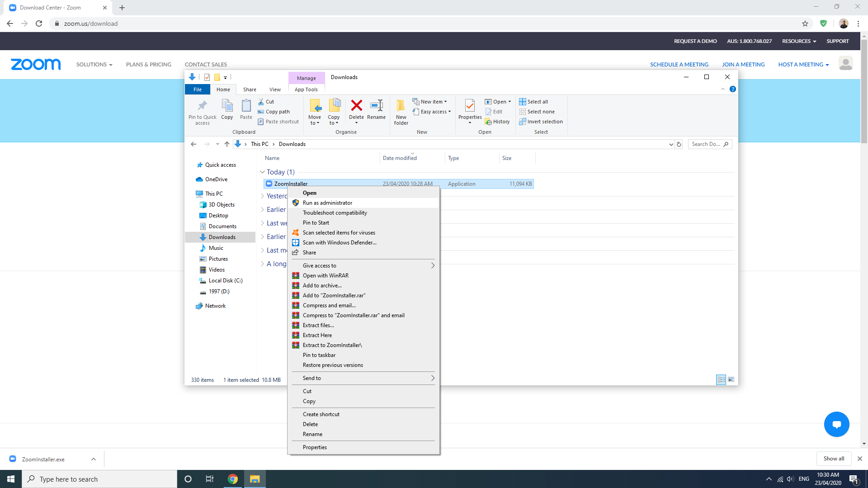868x488 pixels.
Task: Click the Show all downloads button
Action: pos(834,459)
